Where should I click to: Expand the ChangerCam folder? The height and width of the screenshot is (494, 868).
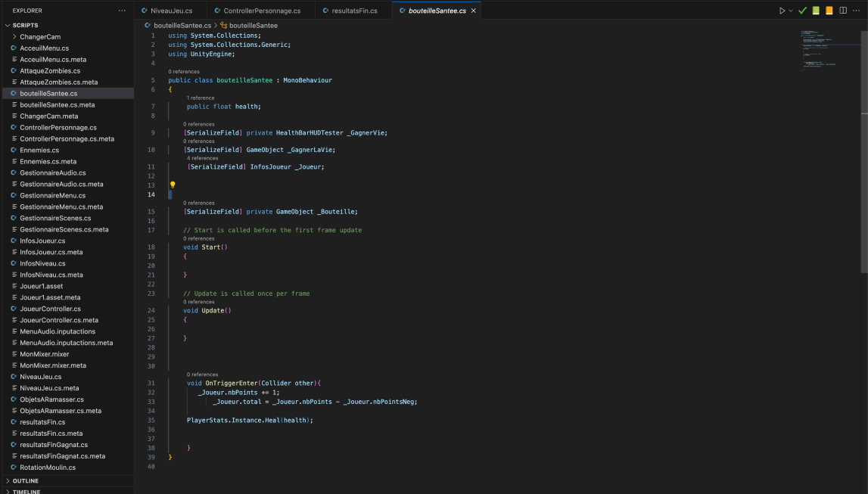tap(40, 36)
